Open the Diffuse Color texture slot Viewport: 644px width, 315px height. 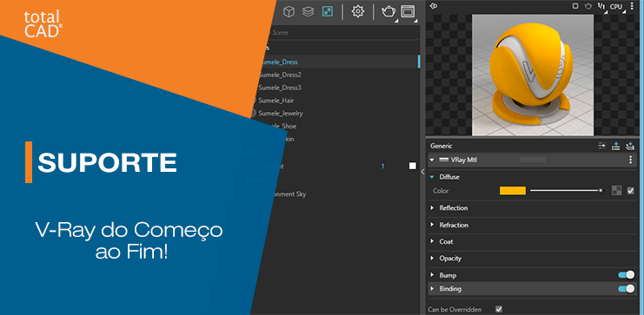click(x=616, y=190)
